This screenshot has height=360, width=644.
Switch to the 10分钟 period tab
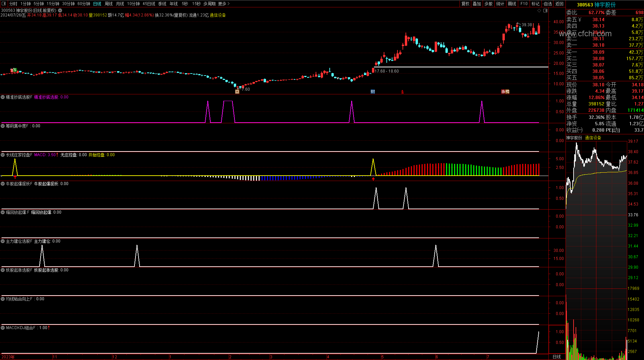click(x=133, y=4)
